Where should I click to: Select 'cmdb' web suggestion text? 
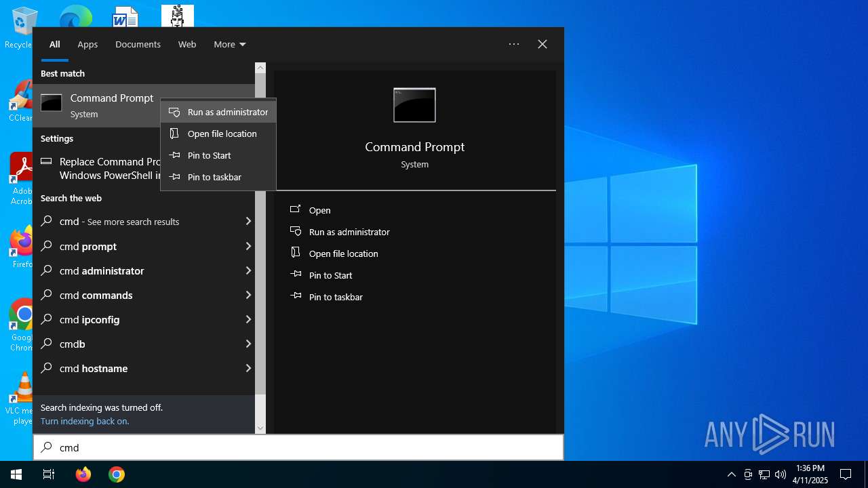73,344
